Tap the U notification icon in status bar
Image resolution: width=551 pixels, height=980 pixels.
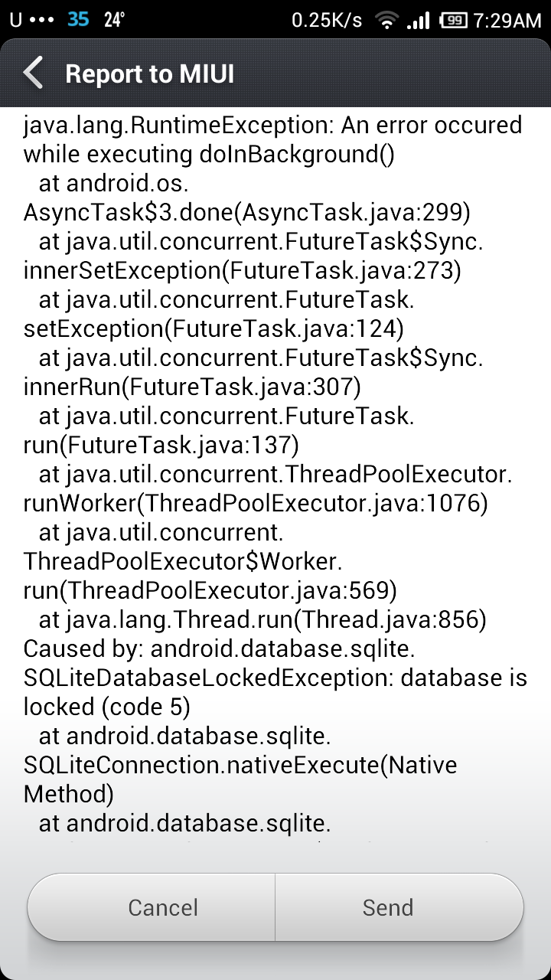15,21
